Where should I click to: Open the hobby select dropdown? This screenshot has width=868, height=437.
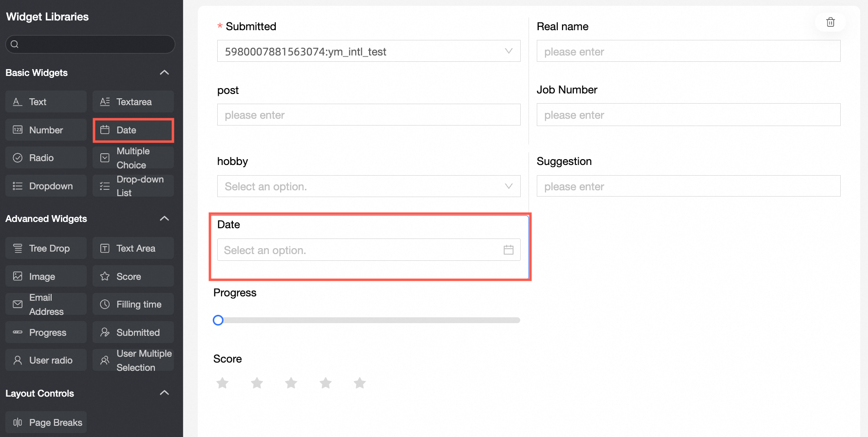368,186
